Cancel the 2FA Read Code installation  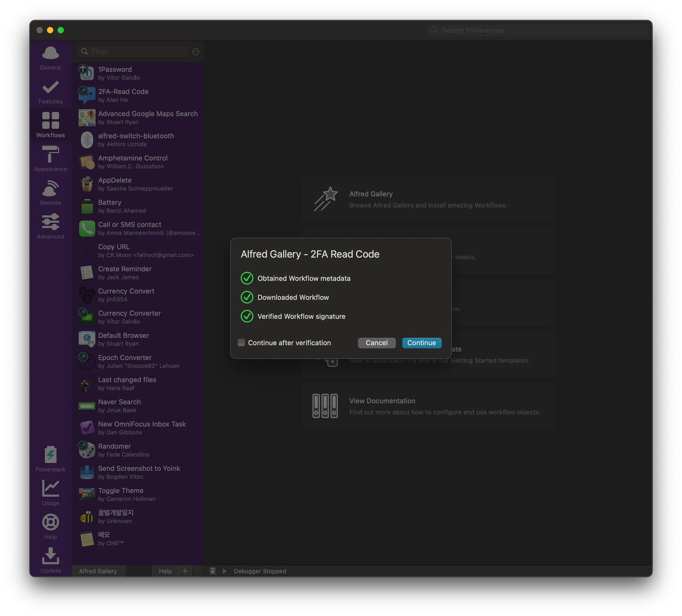click(x=377, y=343)
